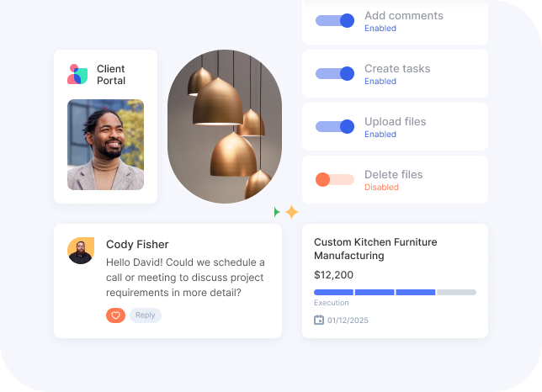Screen dimensions: 542x392
Task: Enable the Delete files switch
Action: point(335,179)
